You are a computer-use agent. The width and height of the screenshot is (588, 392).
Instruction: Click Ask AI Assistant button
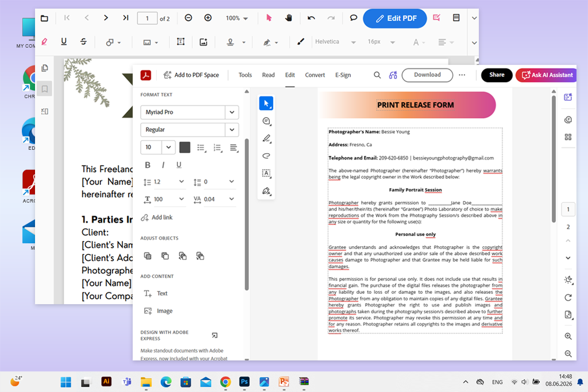pyautogui.click(x=547, y=75)
